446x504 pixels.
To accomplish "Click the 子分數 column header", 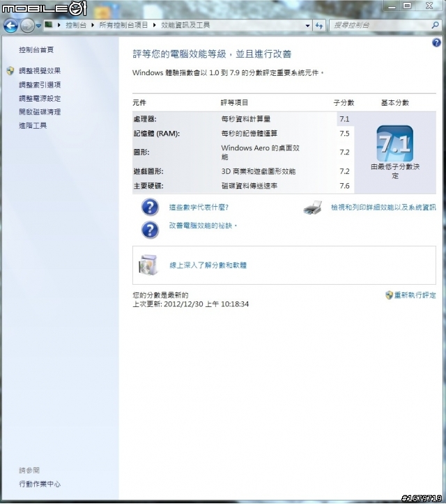I will (344, 103).
